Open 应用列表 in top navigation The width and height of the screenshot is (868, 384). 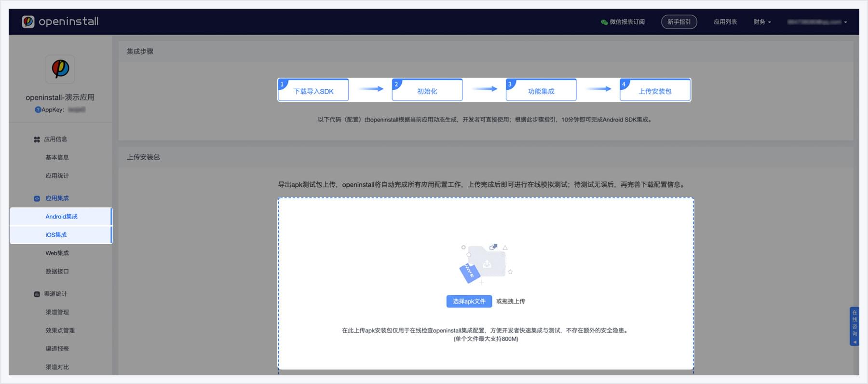point(725,22)
